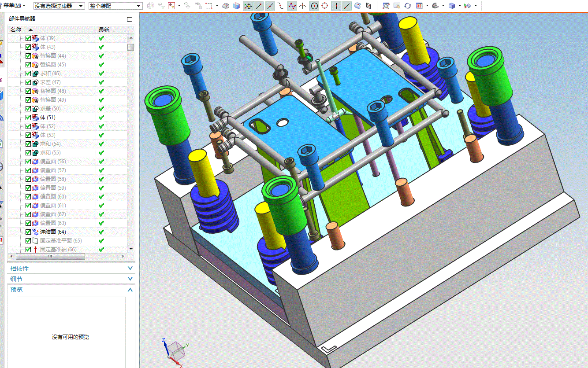
Task: Select the 替换面 (48) feature
Action: [53, 91]
